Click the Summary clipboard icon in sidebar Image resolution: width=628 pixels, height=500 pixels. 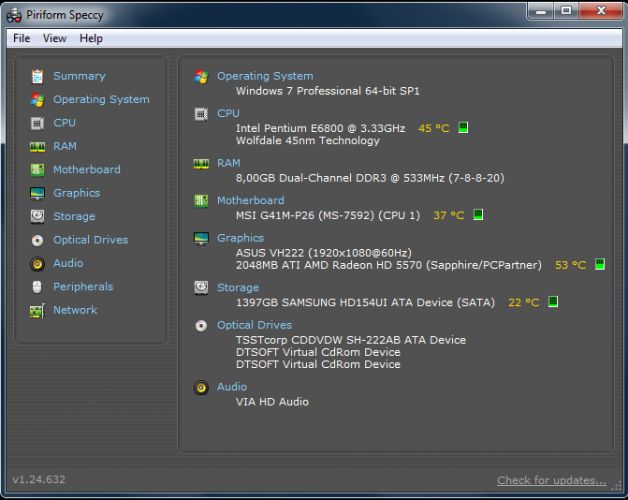click(x=38, y=76)
